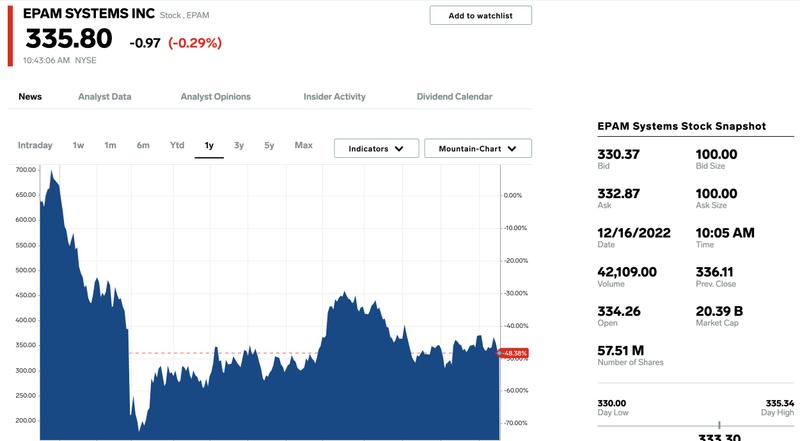Select the 1y chart range
This screenshot has width=800, height=441.
[x=209, y=145]
